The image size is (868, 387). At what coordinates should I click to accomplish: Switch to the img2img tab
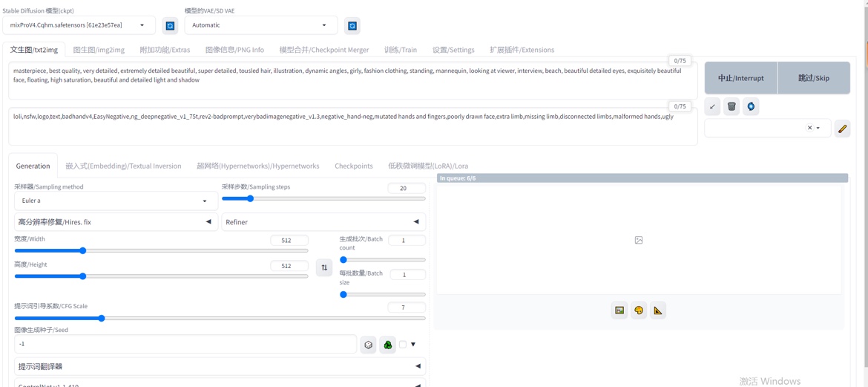[99, 49]
